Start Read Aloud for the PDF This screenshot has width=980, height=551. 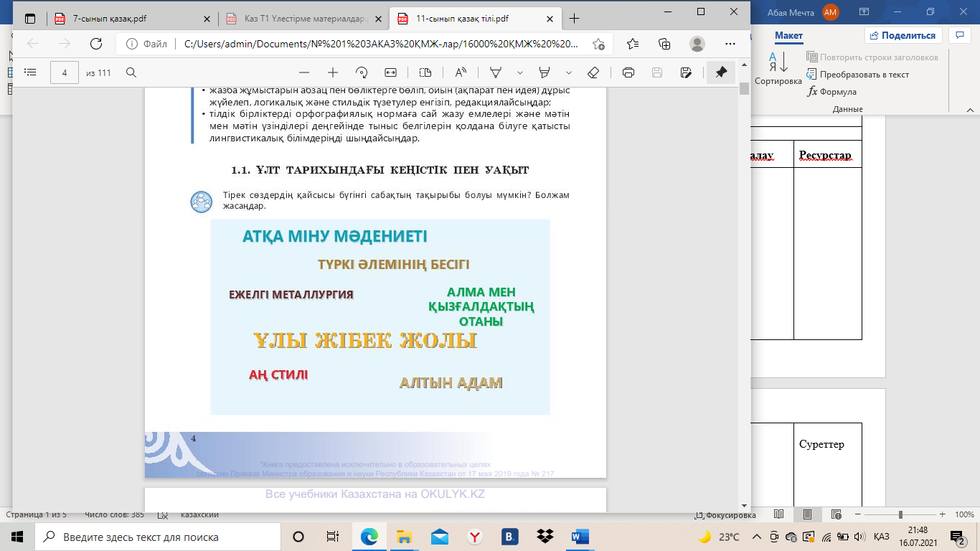pos(460,72)
